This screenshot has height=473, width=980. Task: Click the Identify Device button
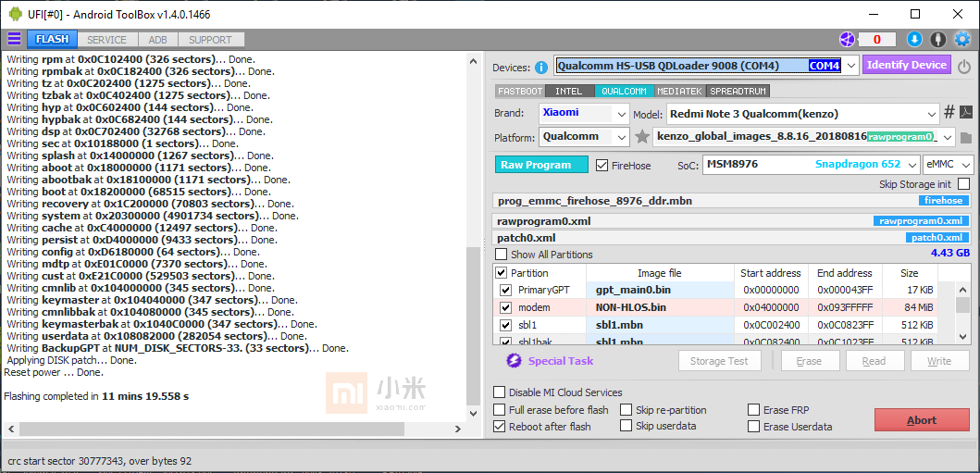[x=907, y=65]
